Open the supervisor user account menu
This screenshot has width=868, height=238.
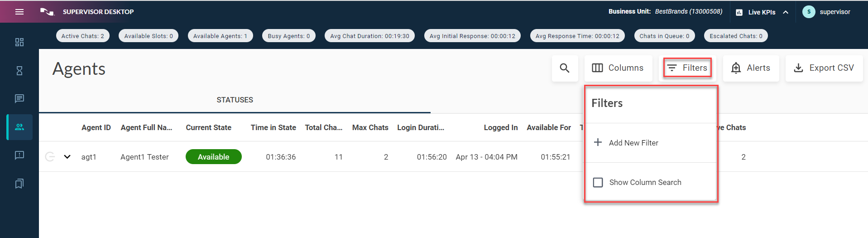tap(826, 12)
